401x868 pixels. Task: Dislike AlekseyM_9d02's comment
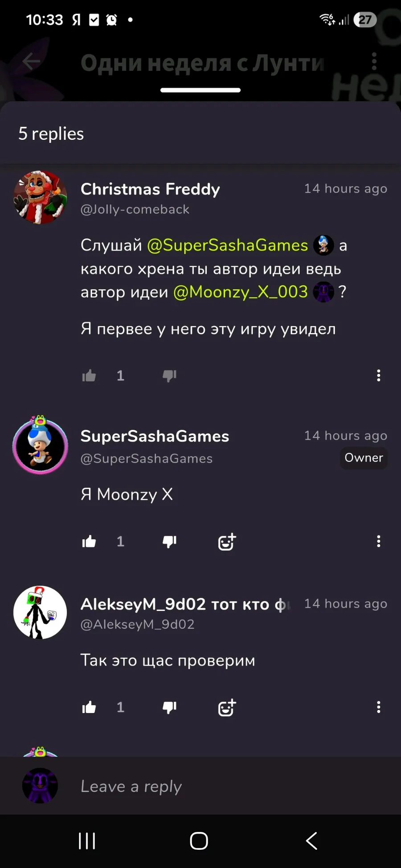[169, 708]
